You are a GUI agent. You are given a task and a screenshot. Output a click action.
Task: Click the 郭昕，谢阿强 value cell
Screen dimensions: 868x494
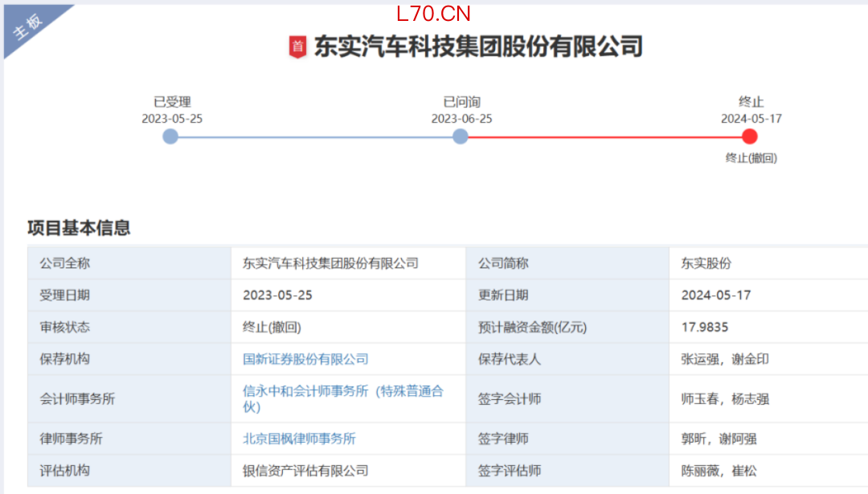(769, 439)
